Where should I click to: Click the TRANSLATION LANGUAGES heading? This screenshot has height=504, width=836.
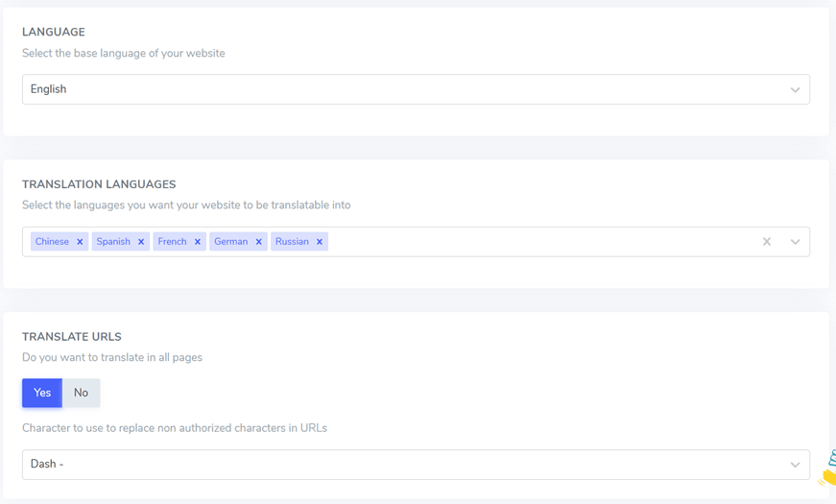click(99, 184)
